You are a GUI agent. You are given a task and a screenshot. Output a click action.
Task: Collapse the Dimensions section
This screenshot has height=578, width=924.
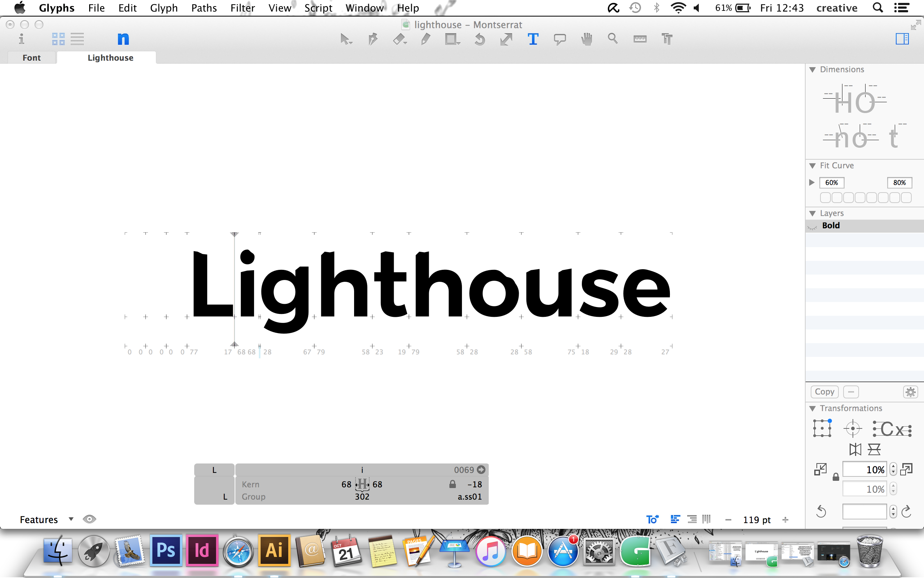click(x=812, y=70)
